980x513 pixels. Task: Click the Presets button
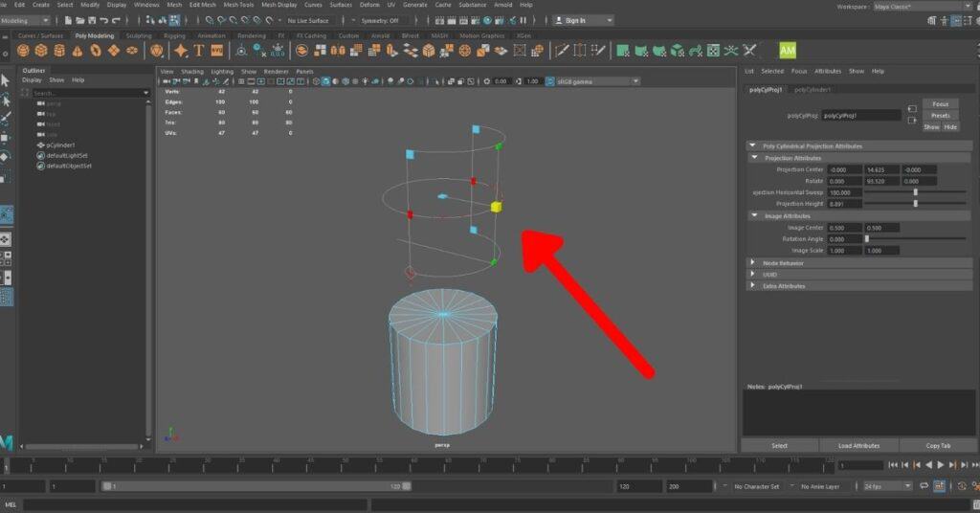click(x=940, y=116)
